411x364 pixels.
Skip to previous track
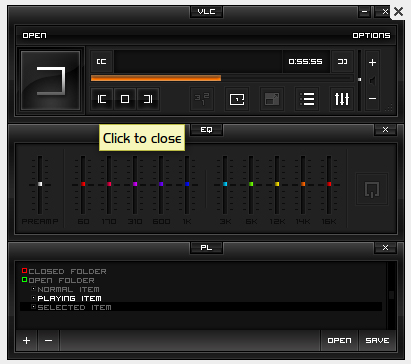pos(102,99)
